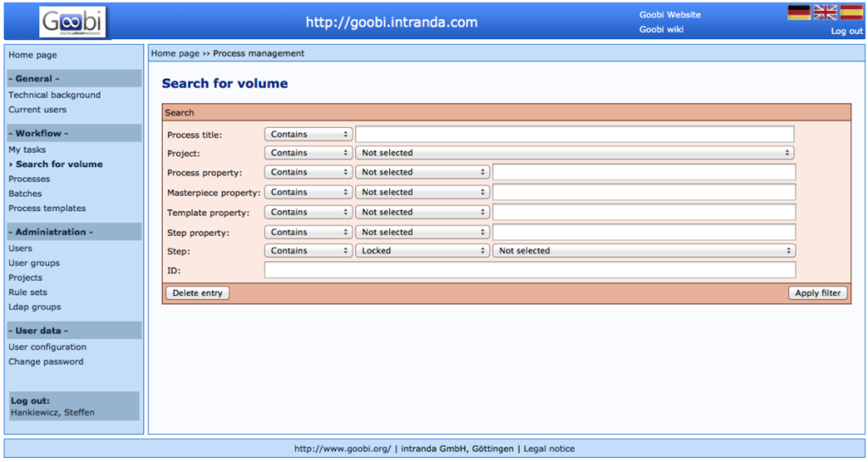Click Hankiewicz, Steffen log out box
Image resolution: width=868 pixels, height=462 pixels.
coord(75,406)
